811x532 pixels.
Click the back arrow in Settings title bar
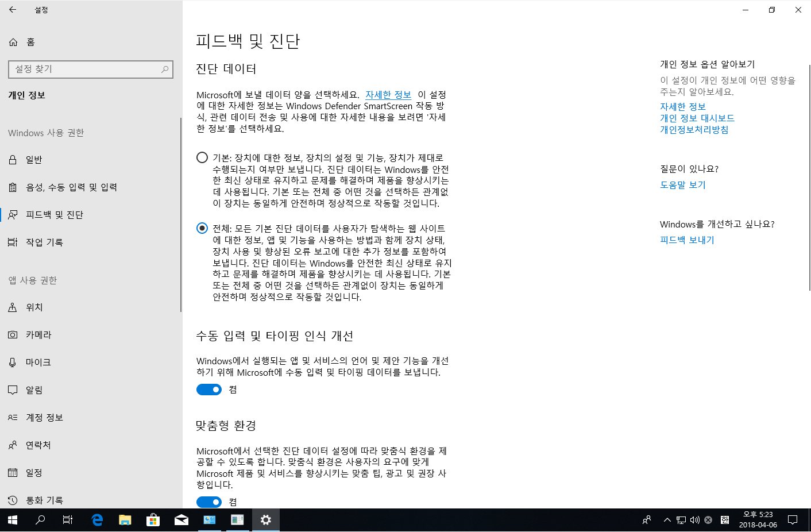(x=13, y=10)
